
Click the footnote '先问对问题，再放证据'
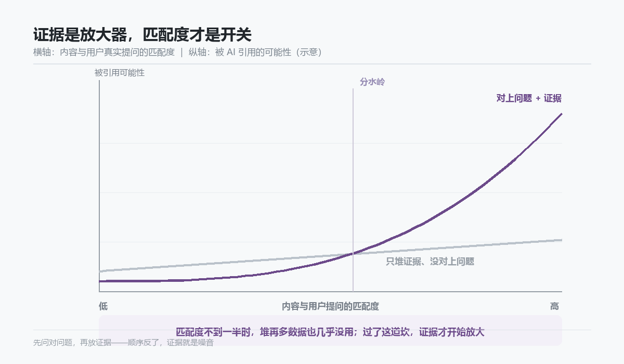(72, 343)
